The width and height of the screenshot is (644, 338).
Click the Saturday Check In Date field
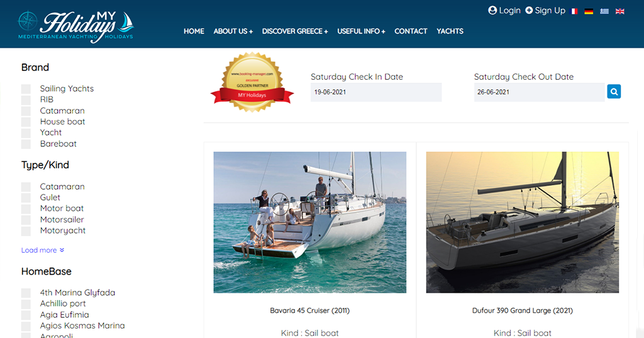click(376, 92)
